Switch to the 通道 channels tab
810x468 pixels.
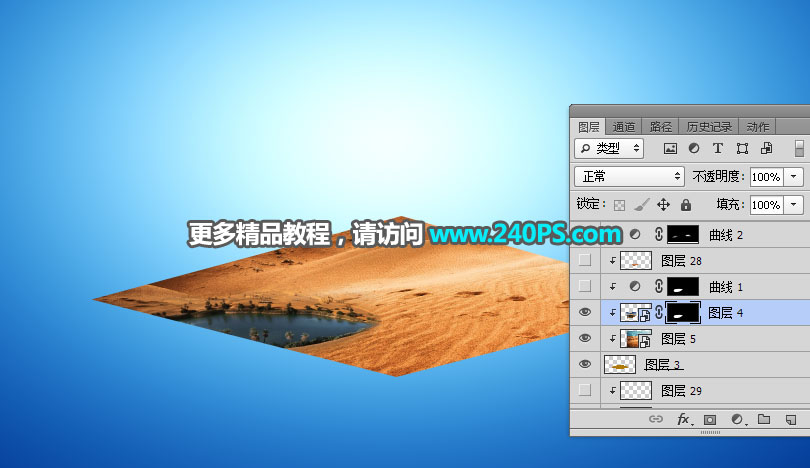point(624,127)
